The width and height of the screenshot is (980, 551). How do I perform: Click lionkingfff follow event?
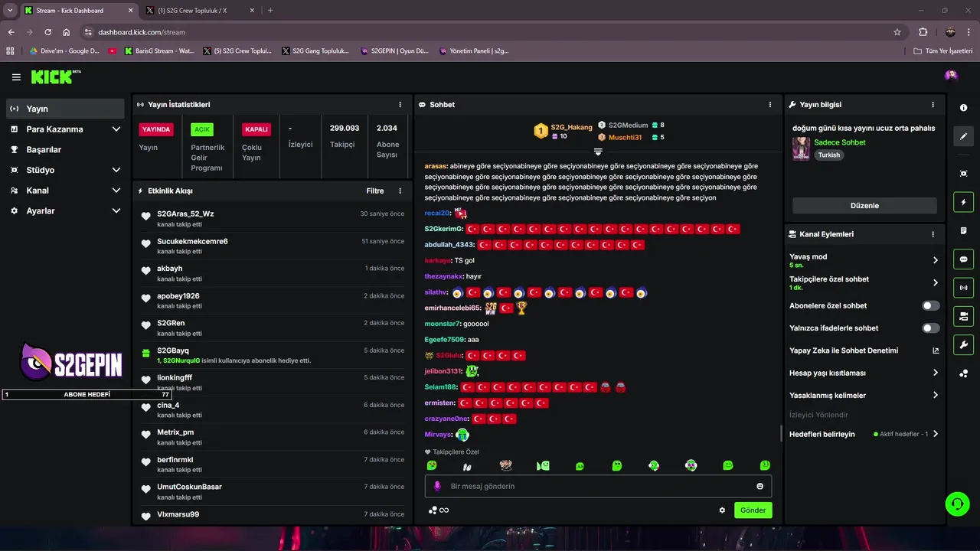pyautogui.click(x=273, y=383)
